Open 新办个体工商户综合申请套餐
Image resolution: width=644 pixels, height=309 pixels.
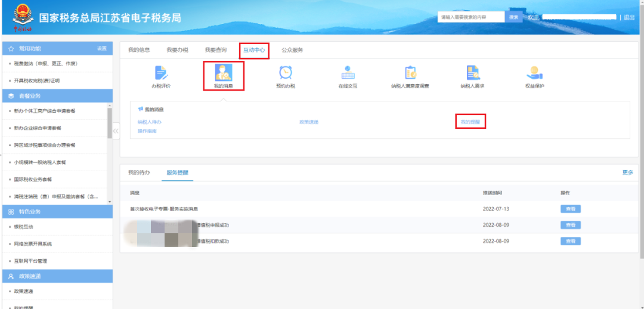pos(44,111)
